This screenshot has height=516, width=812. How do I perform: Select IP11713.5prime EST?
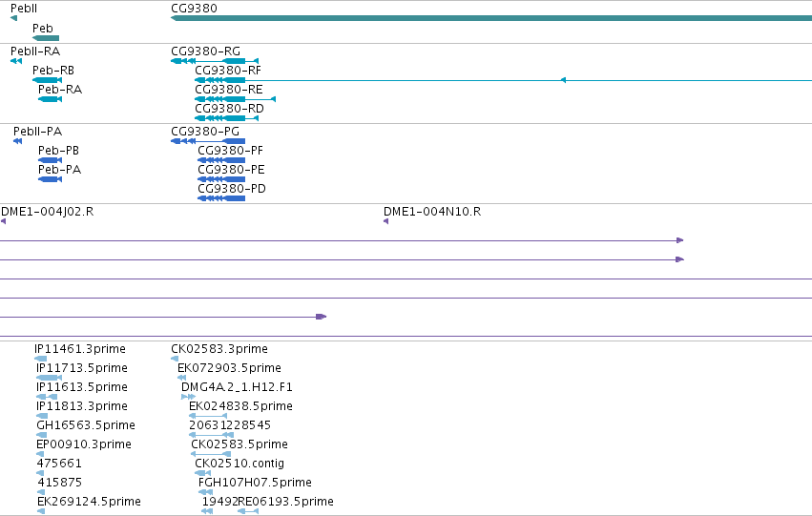[x=82, y=368]
